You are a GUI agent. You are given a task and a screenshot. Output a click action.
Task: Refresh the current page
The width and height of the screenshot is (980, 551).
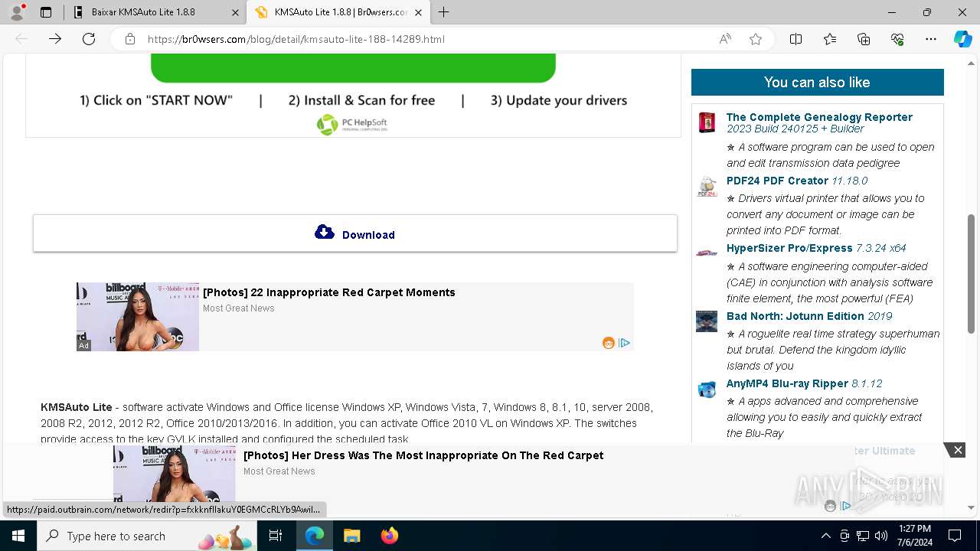coord(89,39)
